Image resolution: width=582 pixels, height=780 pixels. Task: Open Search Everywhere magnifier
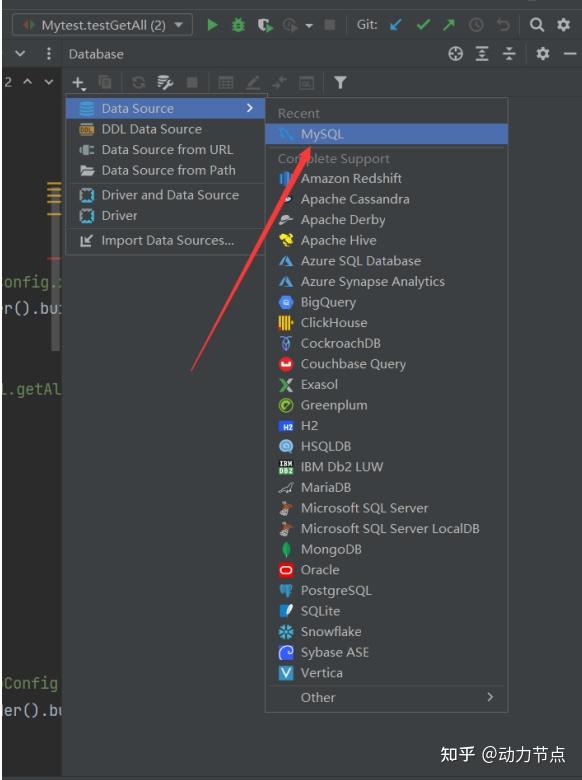coord(536,24)
